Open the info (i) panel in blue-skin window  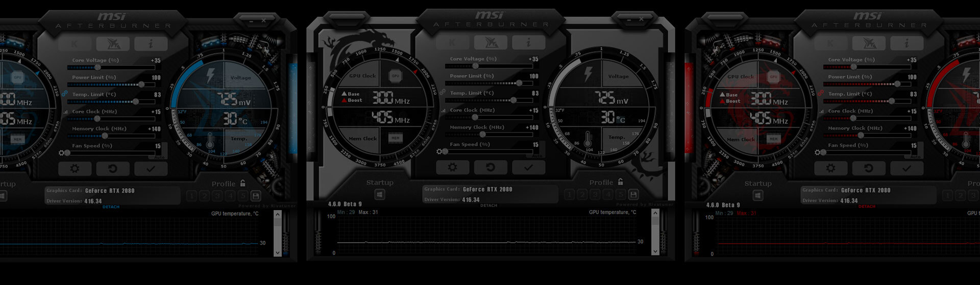[x=151, y=44]
